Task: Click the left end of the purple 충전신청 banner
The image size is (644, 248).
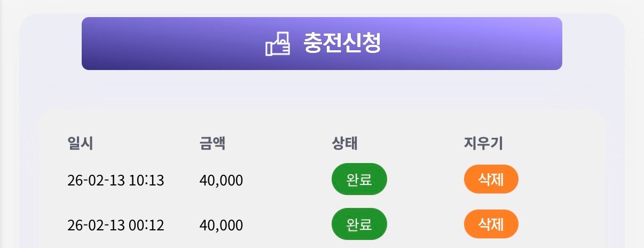Action: 107,44
